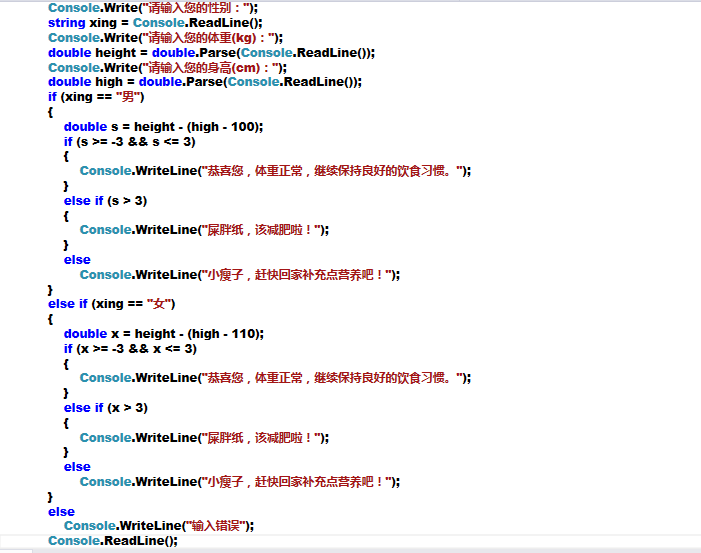The width and height of the screenshot is (701, 553).
Task: Click the Console.WriteLine("输入错误") line
Action: pyautogui.click(x=159, y=526)
